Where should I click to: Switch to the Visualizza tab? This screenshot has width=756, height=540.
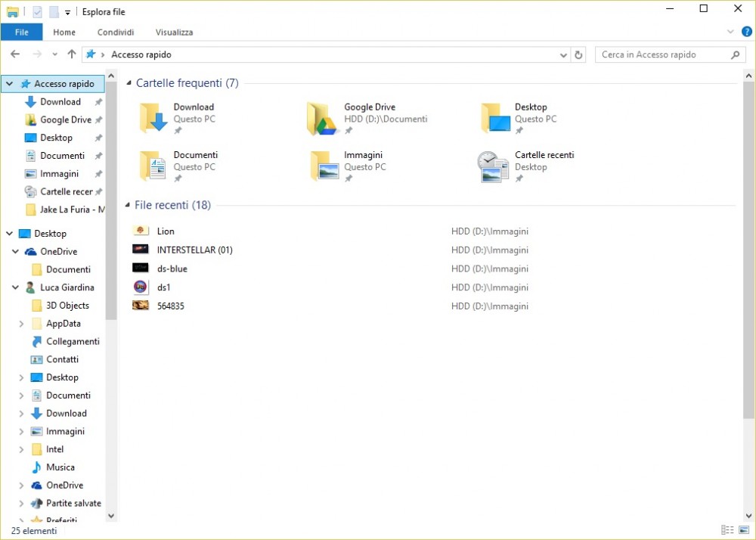(174, 33)
